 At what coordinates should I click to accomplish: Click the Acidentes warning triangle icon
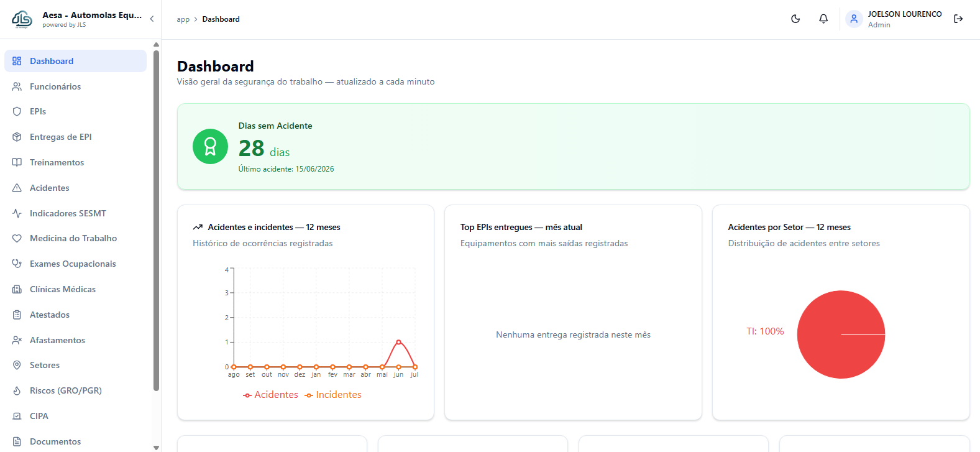click(x=17, y=188)
